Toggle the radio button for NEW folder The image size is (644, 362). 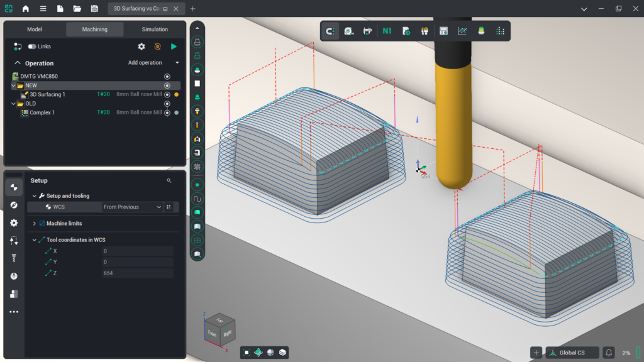pyautogui.click(x=167, y=85)
